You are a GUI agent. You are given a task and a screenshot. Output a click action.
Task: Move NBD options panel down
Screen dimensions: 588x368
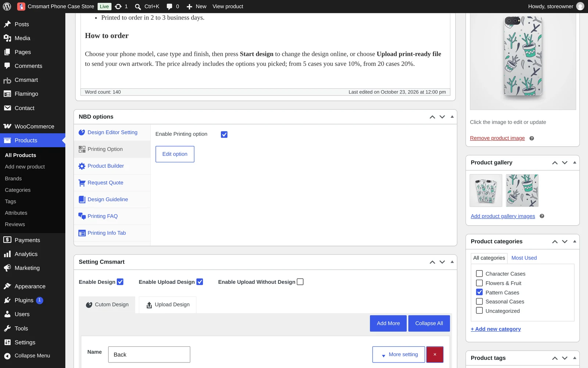click(442, 117)
